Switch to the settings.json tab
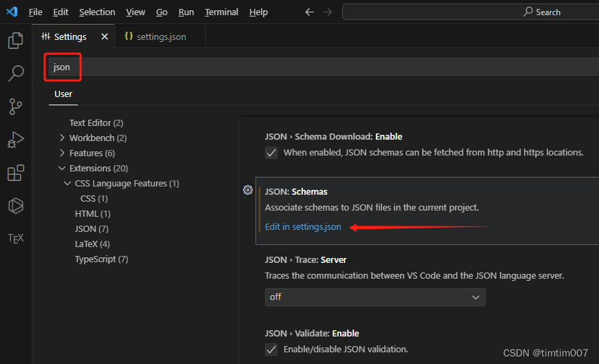599x364 pixels. (160, 36)
